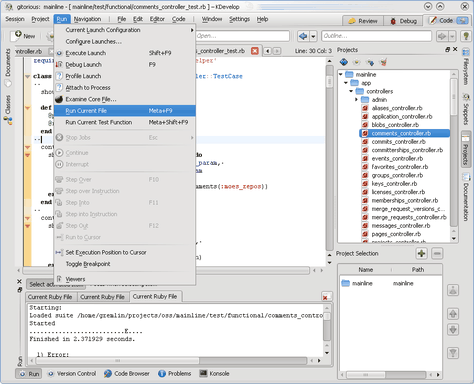
Task: Select Toggle Breakpoint menu item
Action: coord(125,264)
